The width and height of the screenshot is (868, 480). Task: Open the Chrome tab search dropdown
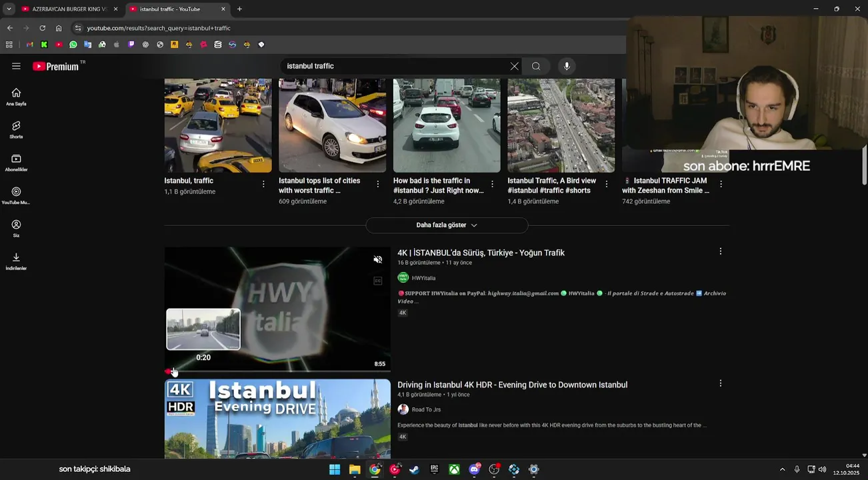click(x=9, y=9)
